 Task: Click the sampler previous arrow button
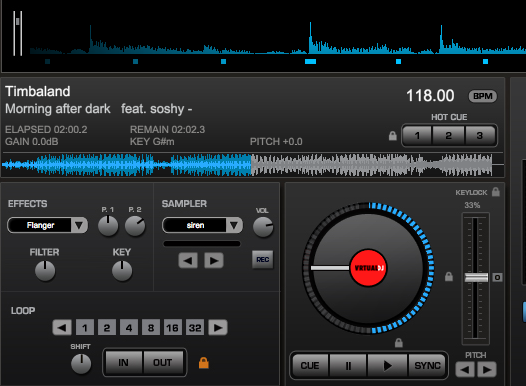[x=188, y=261]
